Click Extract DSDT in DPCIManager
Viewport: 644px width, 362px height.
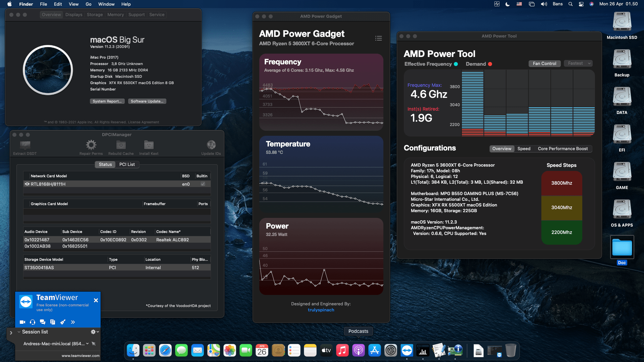coord(25,148)
